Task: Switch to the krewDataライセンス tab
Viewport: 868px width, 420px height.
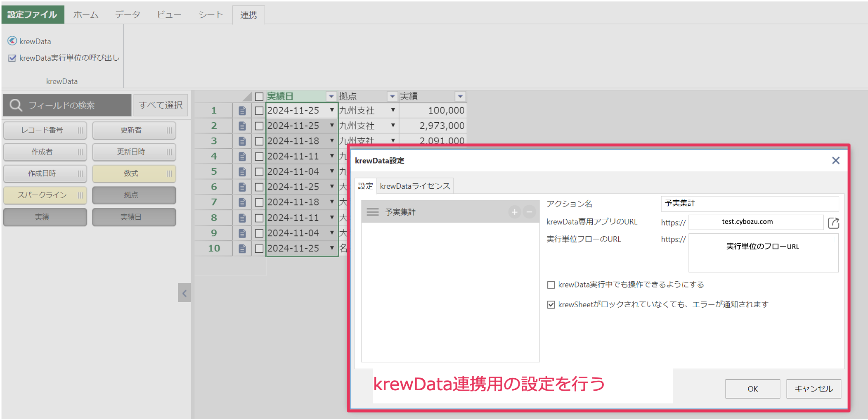Action: pyautogui.click(x=415, y=186)
